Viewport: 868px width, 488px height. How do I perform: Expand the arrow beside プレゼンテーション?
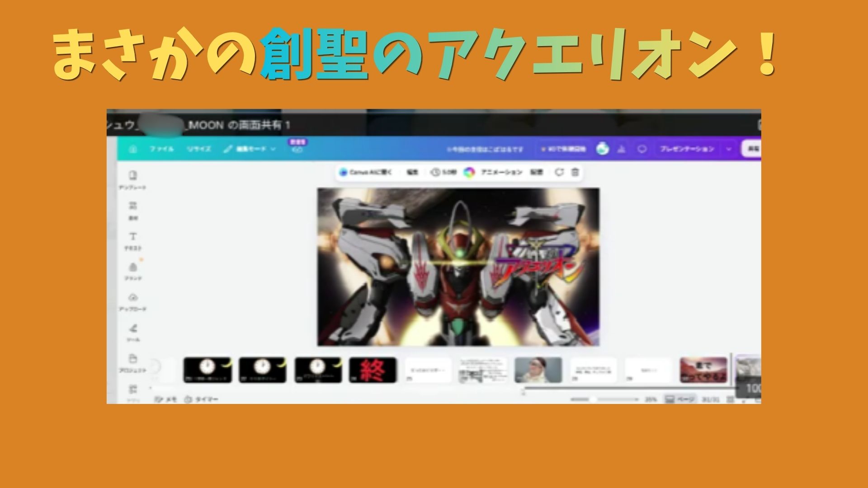[728, 149]
